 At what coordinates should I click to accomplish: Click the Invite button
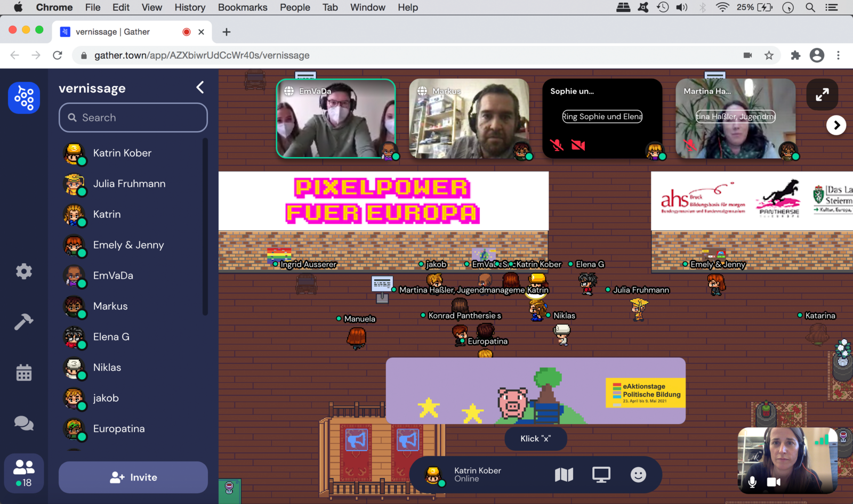point(133,477)
